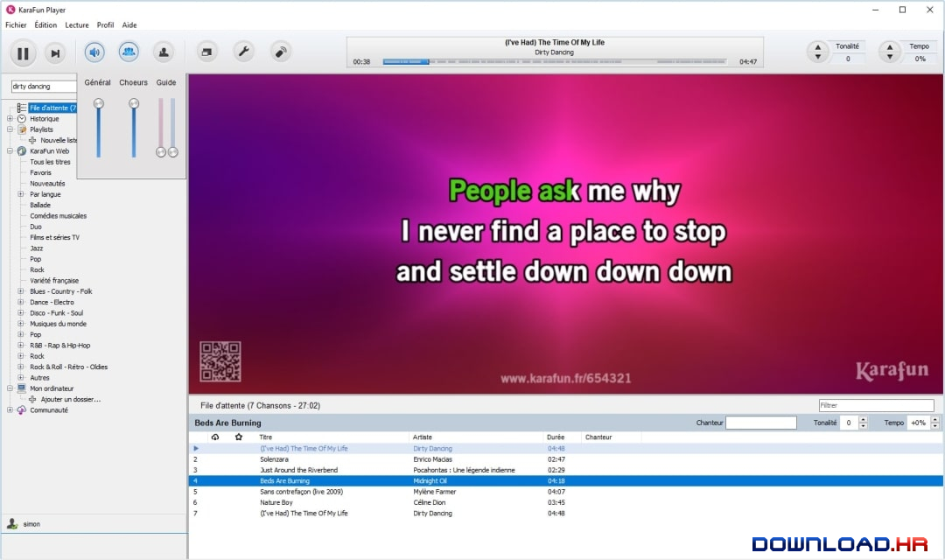Click the Playlists folder icon

[x=22, y=129]
